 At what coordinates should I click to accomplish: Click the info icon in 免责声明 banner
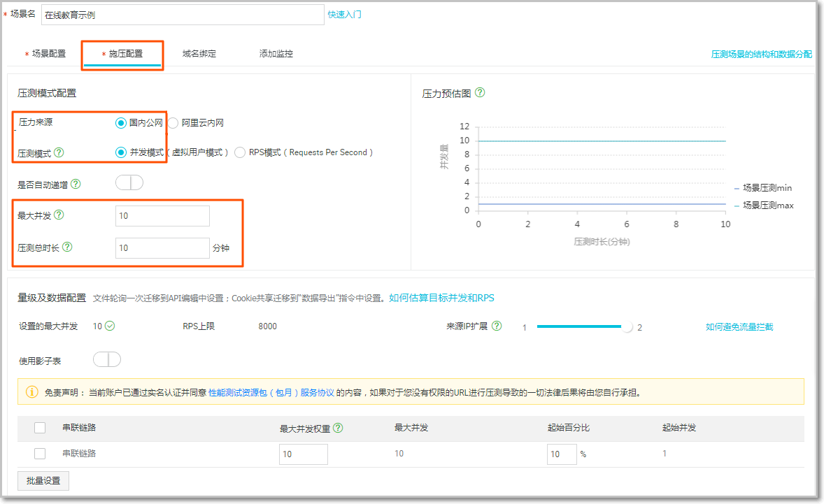32,391
